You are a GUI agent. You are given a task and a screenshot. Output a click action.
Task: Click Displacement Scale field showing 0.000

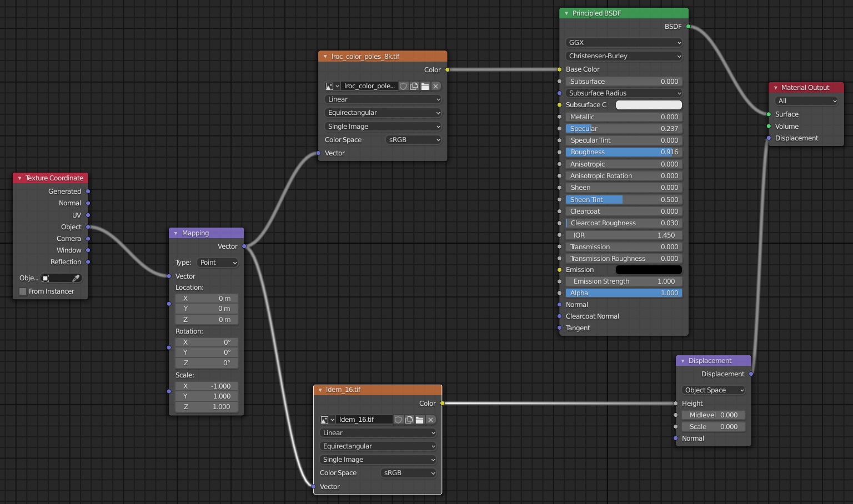(713, 427)
